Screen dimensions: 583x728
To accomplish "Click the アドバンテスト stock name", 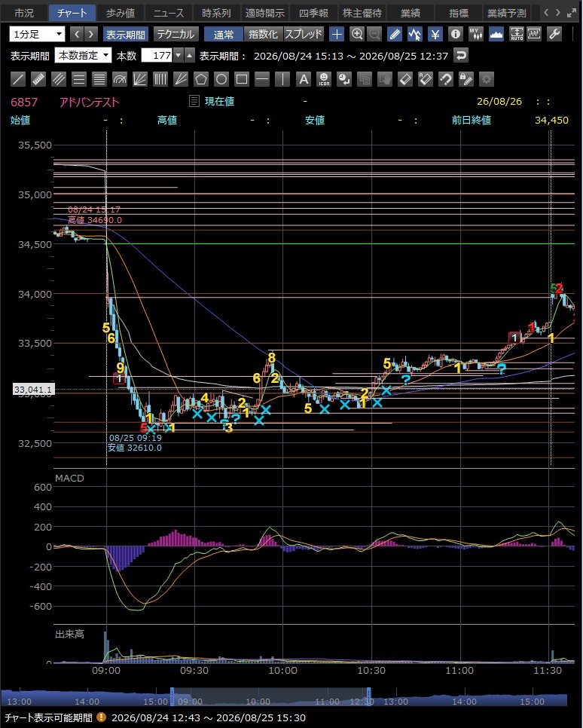I will click(x=89, y=102).
